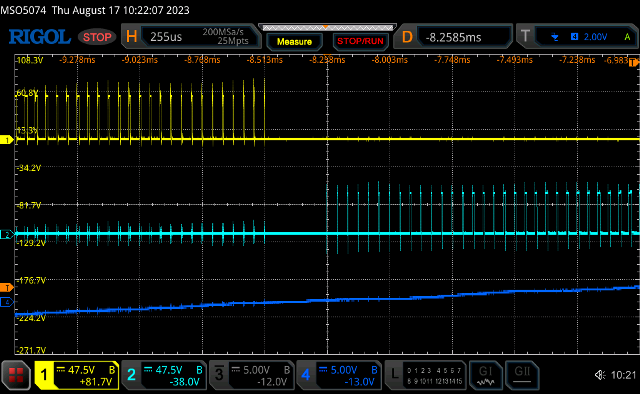Open the red grid function menu icon
640x394 pixels.
tap(16, 375)
